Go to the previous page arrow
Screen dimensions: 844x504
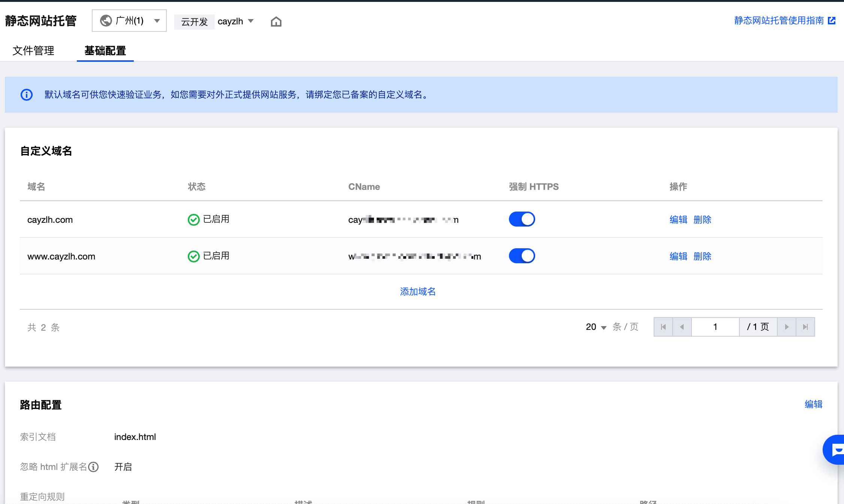[682, 327]
